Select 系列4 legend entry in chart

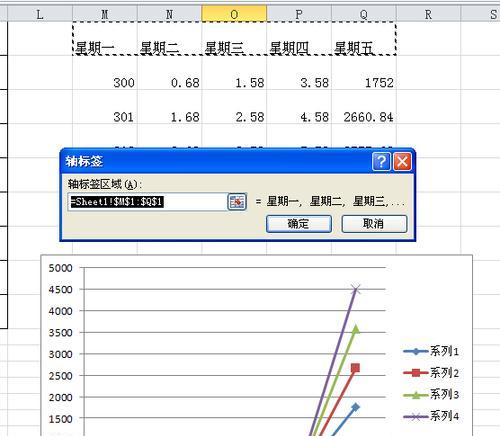click(431, 416)
